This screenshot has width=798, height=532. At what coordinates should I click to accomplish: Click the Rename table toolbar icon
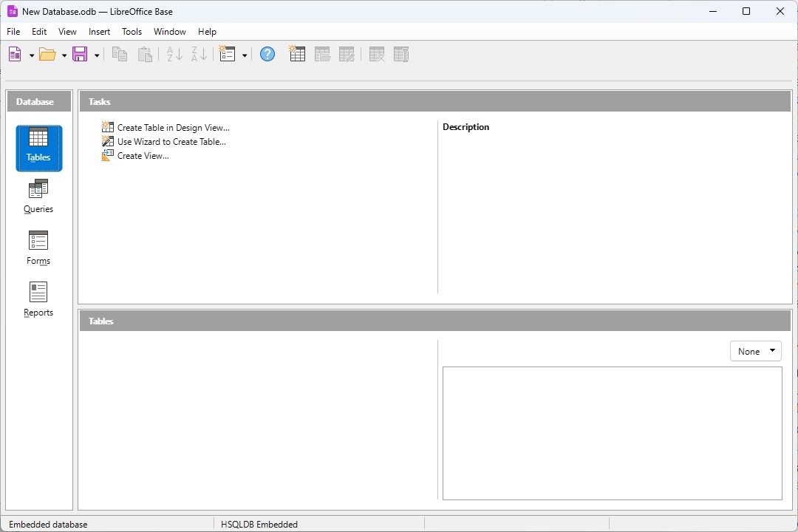pyautogui.click(x=401, y=54)
